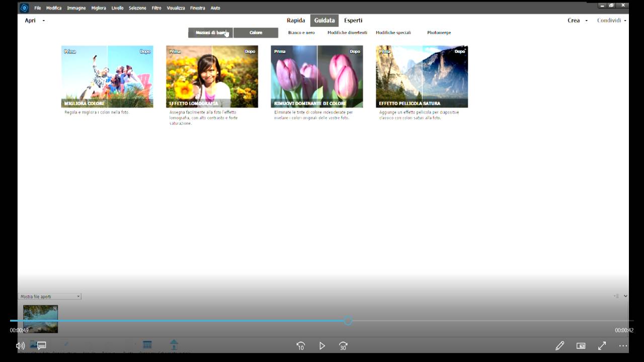The width and height of the screenshot is (644, 362).
Task: Open the 'Effetto lomografia' guided edit card
Action: [212, 76]
